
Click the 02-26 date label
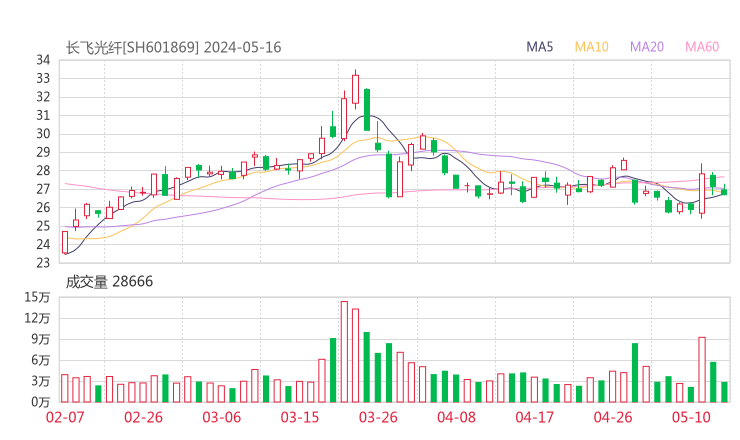click(143, 417)
